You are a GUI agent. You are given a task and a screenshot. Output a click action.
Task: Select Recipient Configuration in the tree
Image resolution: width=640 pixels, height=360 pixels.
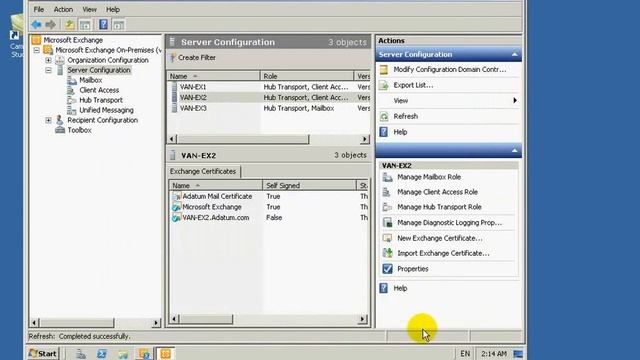[x=102, y=120]
